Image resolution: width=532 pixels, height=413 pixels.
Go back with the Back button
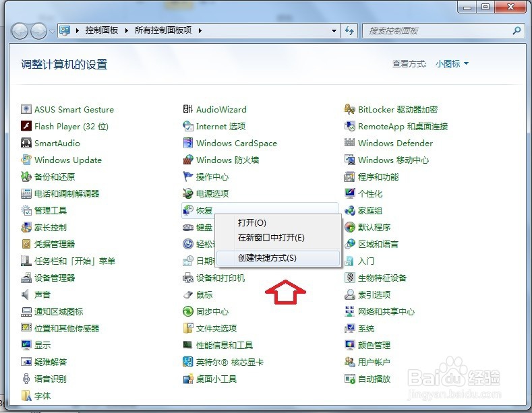tap(20, 31)
